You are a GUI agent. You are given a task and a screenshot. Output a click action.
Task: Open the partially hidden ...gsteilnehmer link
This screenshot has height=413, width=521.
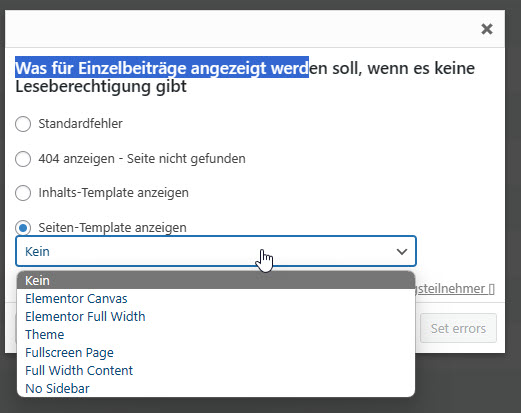(455, 289)
